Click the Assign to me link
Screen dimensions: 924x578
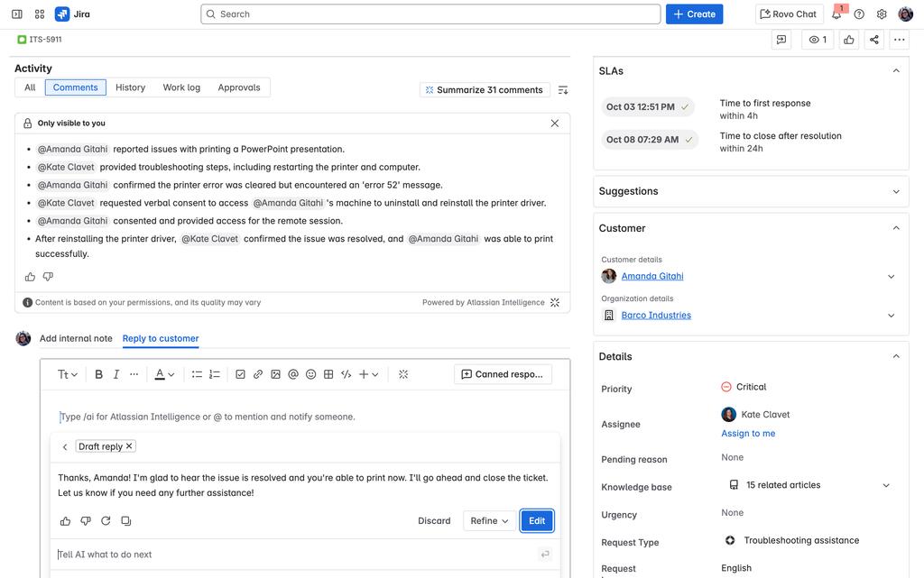pyautogui.click(x=748, y=434)
